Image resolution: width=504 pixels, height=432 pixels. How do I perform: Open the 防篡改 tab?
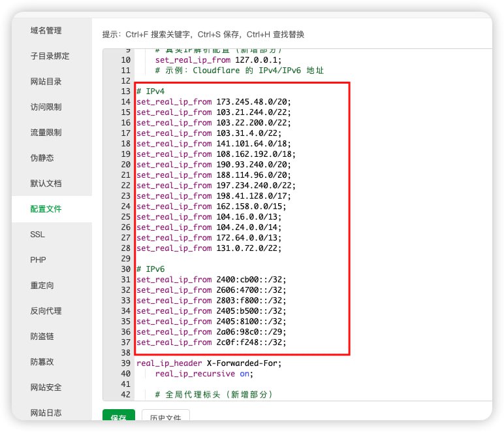coord(42,362)
